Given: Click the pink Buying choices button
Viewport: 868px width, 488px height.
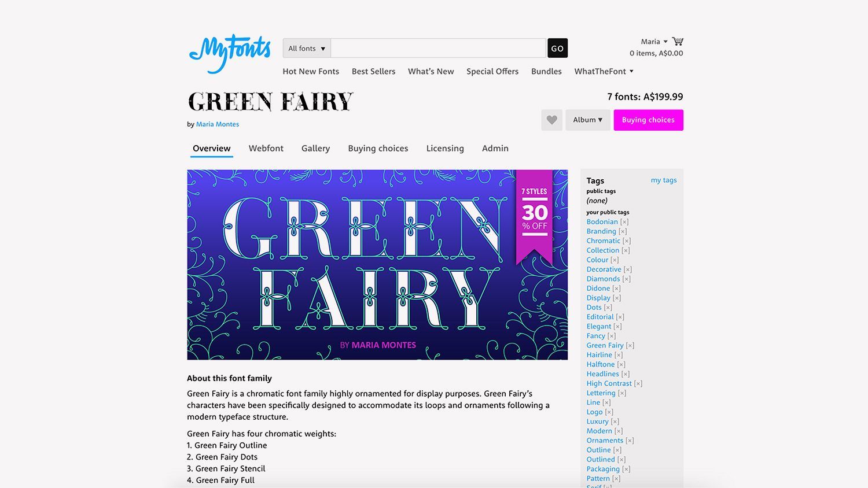Looking at the screenshot, I should [x=648, y=120].
